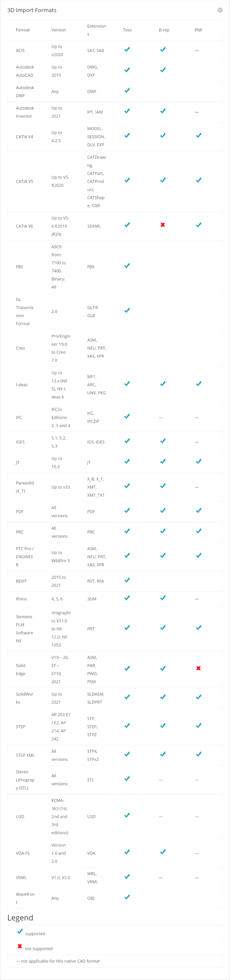230x980 pixels.
Task: Click the B-rep checkmark for Autodesk AutoCAD
Action: click(x=162, y=70)
